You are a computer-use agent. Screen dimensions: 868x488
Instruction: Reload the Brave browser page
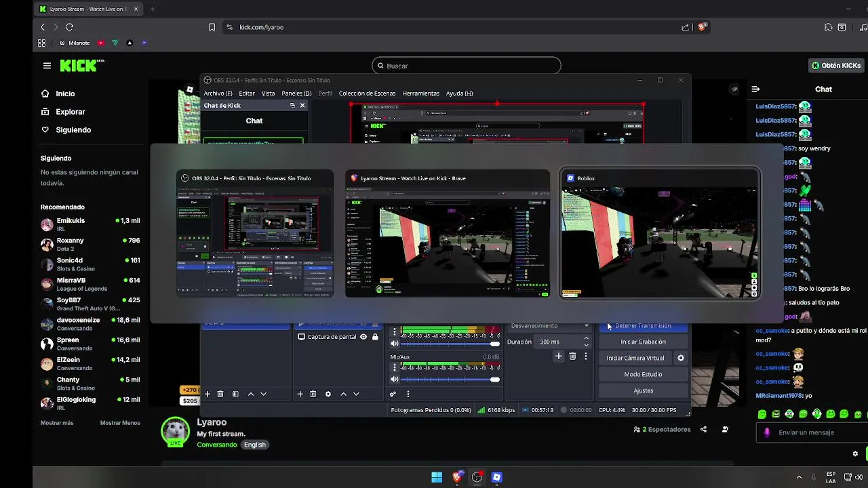(x=69, y=27)
